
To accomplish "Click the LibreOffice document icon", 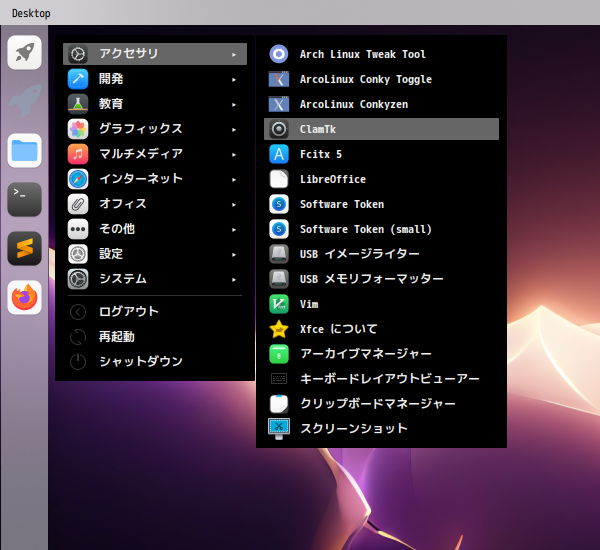I will (x=279, y=179).
